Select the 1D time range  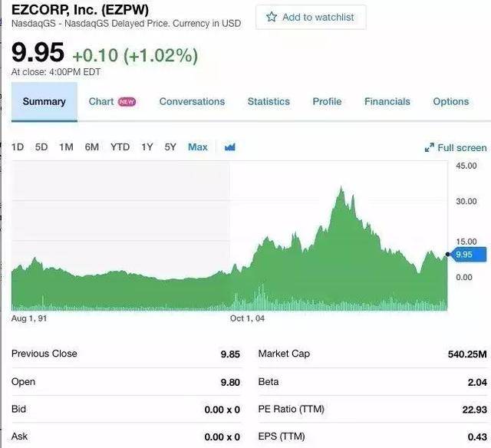tap(18, 147)
